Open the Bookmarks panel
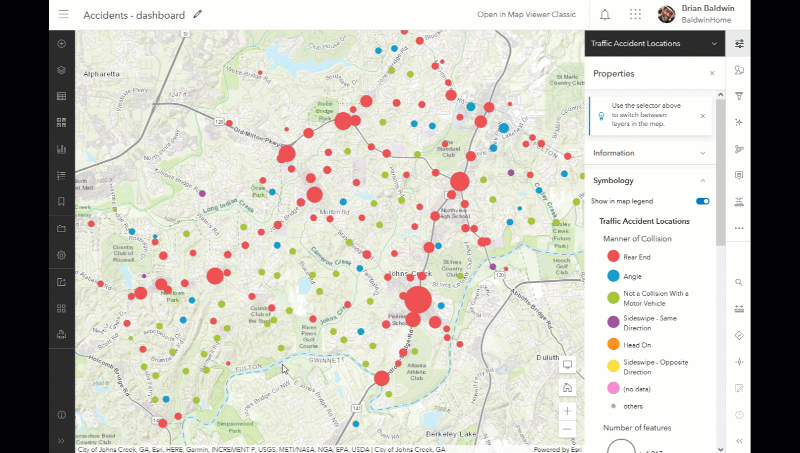This screenshot has width=800, height=453. pyautogui.click(x=62, y=202)
